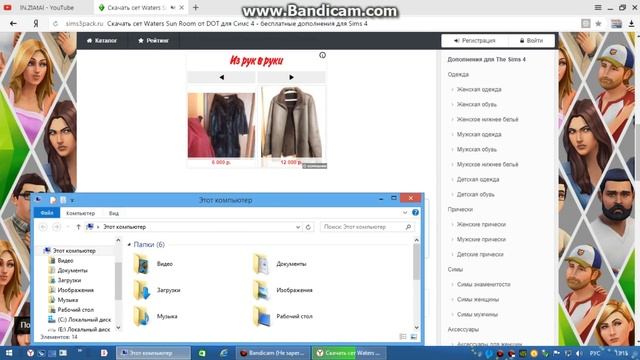
Task: Select (C:) Локальный диск in tree
Action: (84, 320)
